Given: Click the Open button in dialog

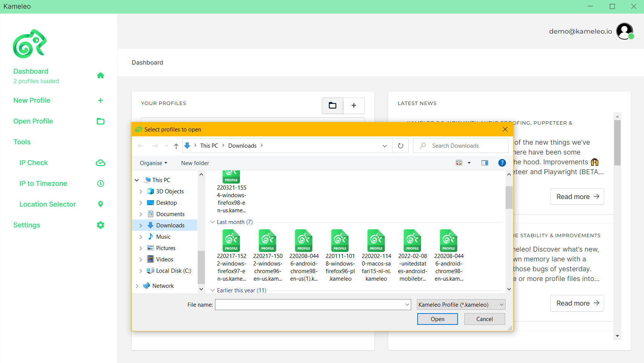Looking at the screenshot, I should [x=438, y=319].
